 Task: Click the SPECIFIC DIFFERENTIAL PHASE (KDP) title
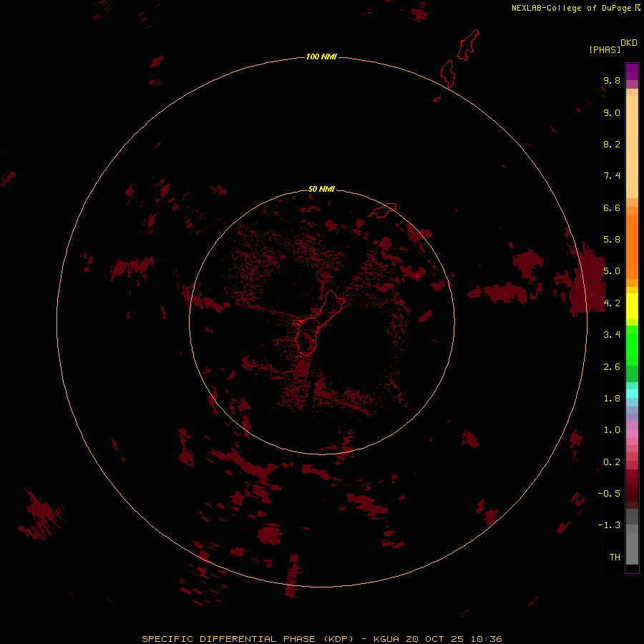[248, 639]
